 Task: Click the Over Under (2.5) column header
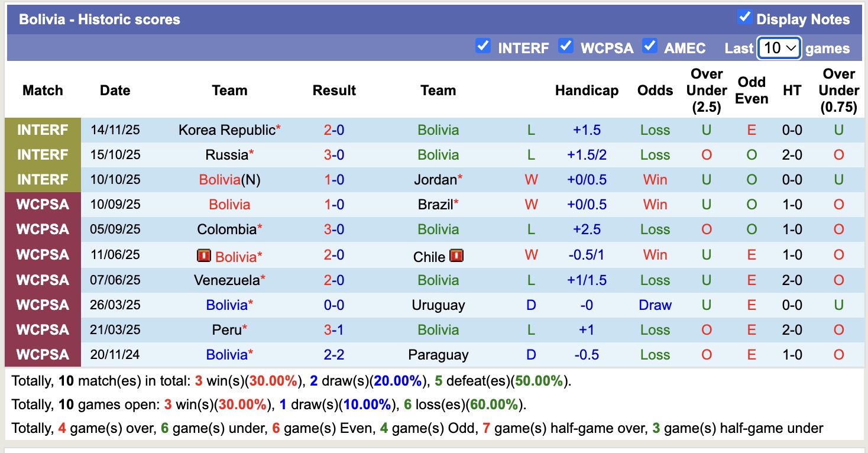click(x=707, y=90)
